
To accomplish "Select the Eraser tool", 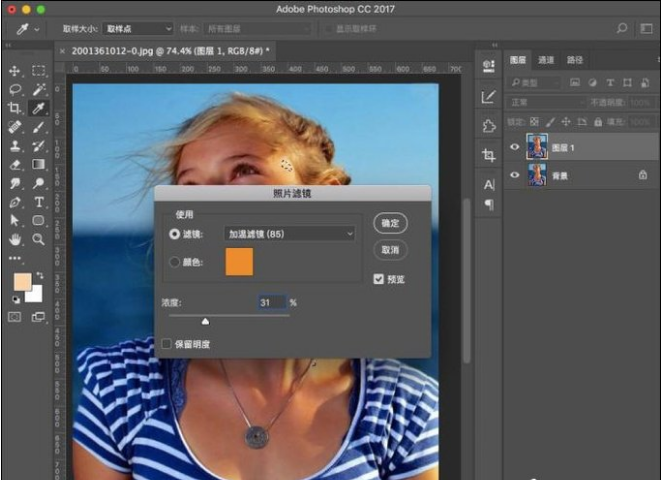I will click(x=15, y=164).
